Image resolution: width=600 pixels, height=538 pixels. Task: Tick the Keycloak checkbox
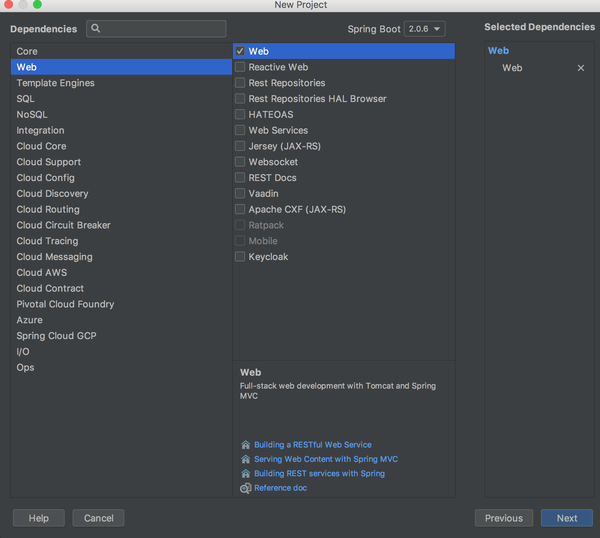tap(240, 257)
